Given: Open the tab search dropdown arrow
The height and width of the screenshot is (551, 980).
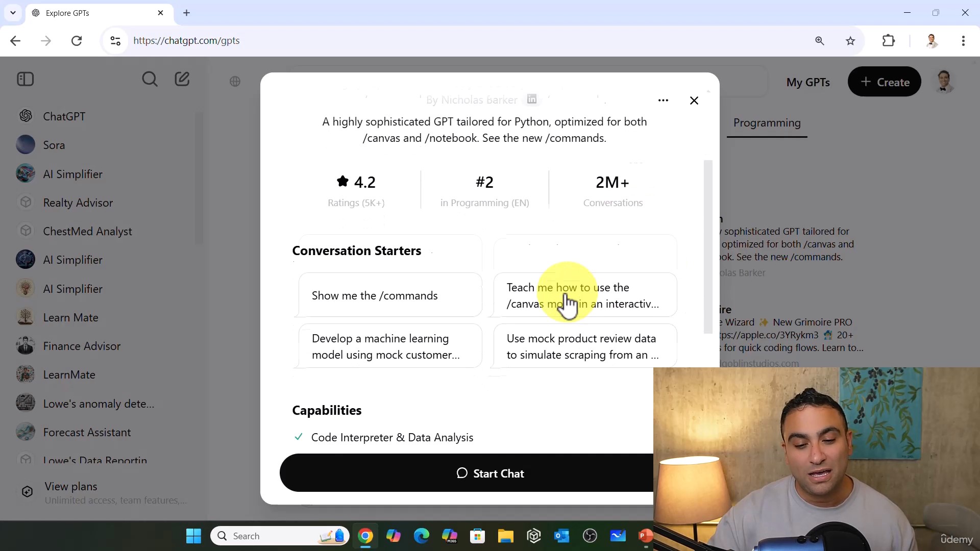Looking at the screenshot, I should [13, 13].
